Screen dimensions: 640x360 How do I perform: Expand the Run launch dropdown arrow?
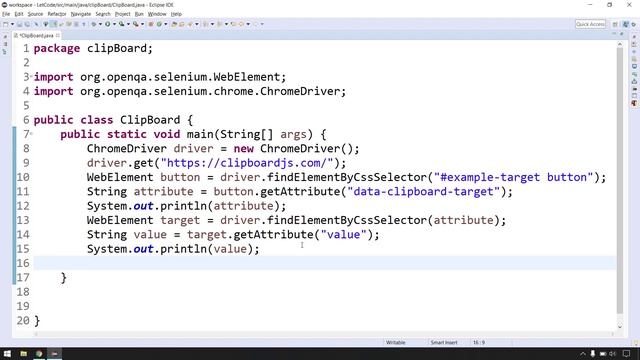pyautogui.click(x=114, y=24)
